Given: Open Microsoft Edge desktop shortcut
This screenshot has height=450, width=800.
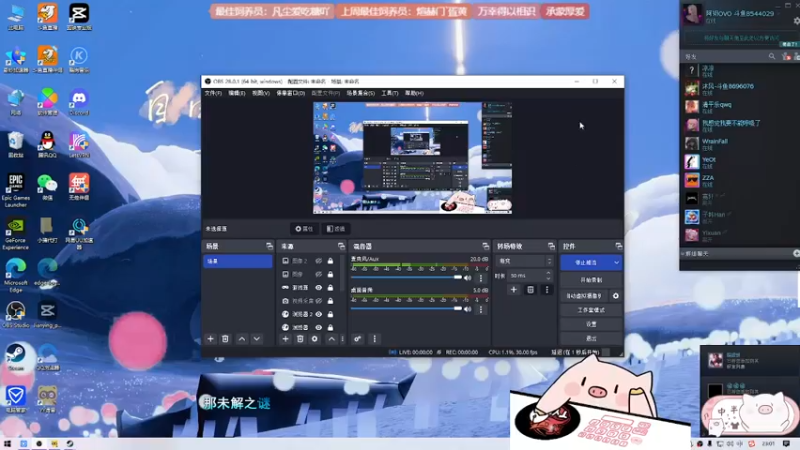Looking at the screenshot, I should (x=16, y=274).
